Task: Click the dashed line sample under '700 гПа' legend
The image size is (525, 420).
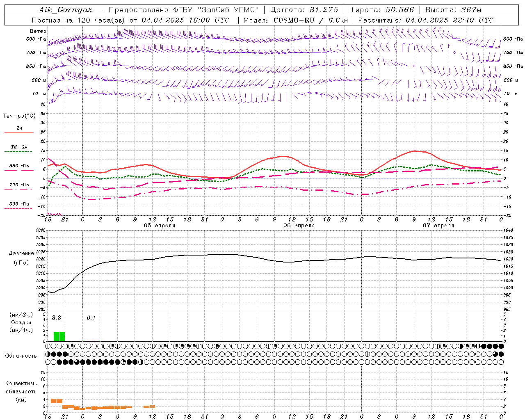Action: 18,189
